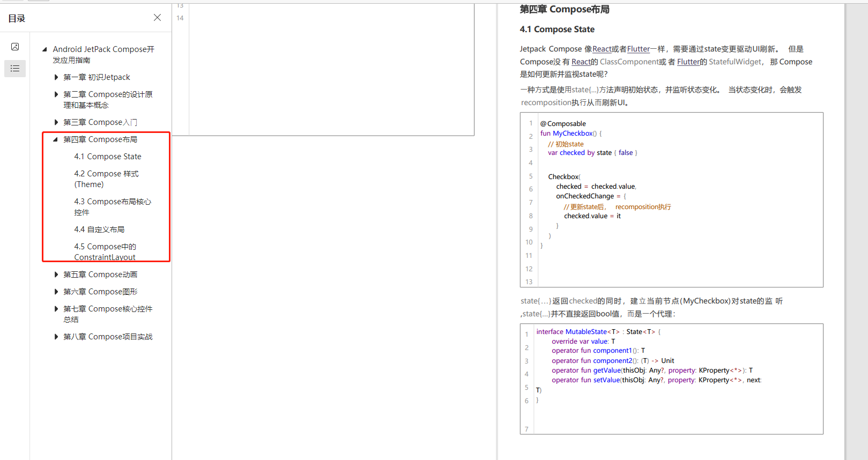Viewport: 868px width, 460px height.
Task: Click the 第四章 Compose布局 page heading
Action: (565, 9)
